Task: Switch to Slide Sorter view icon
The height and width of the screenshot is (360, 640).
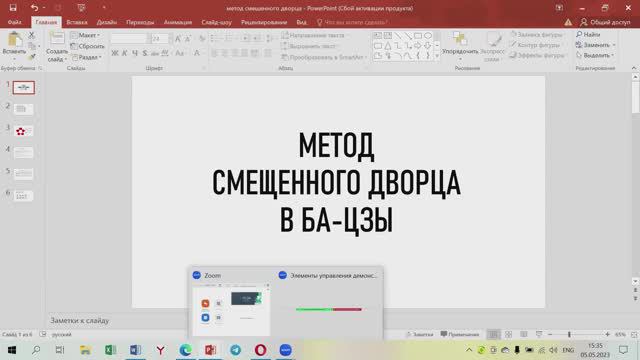Action: pyautogui.click(x=508, y=334)
